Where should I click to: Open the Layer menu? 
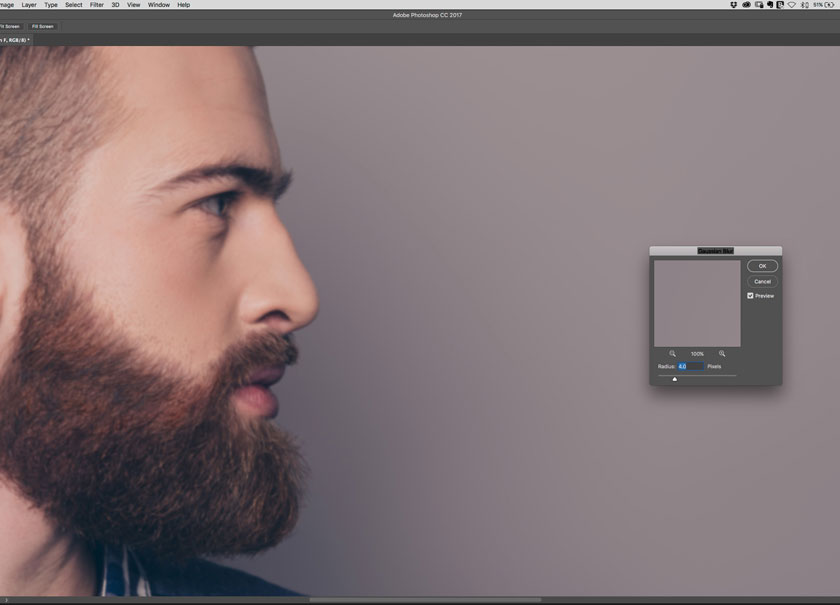[29, 4]
